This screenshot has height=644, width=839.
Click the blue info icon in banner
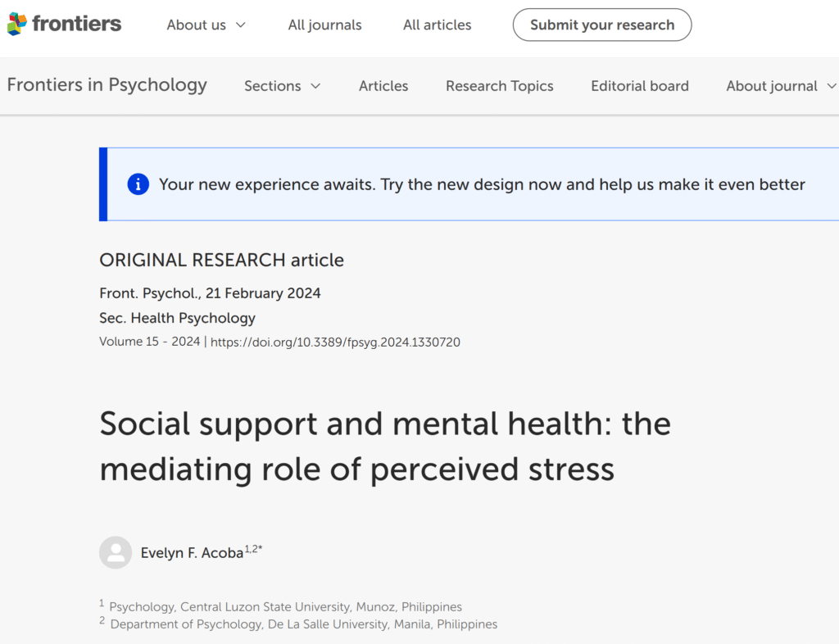click(138, 184)
